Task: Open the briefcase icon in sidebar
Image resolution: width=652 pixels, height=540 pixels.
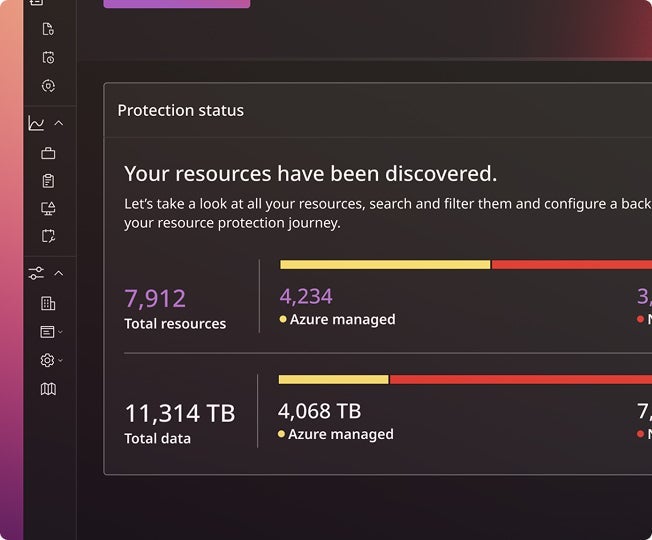Action: click(48, 153)
